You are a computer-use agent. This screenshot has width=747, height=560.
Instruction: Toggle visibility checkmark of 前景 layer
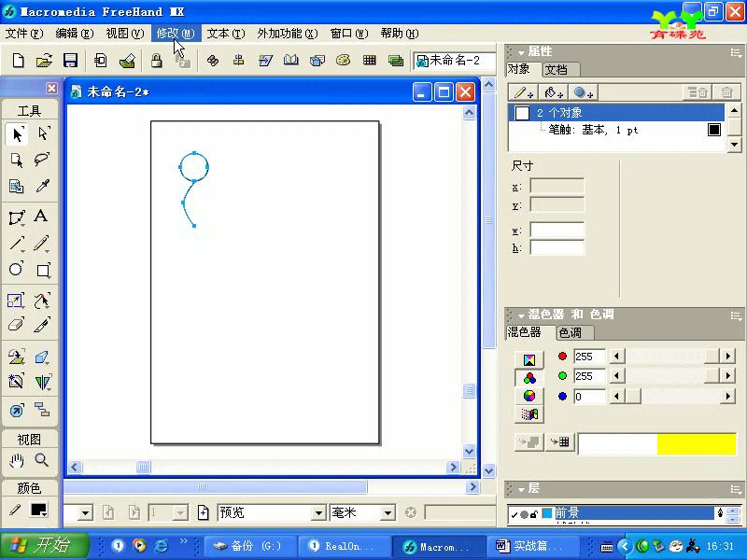(514, 514)
